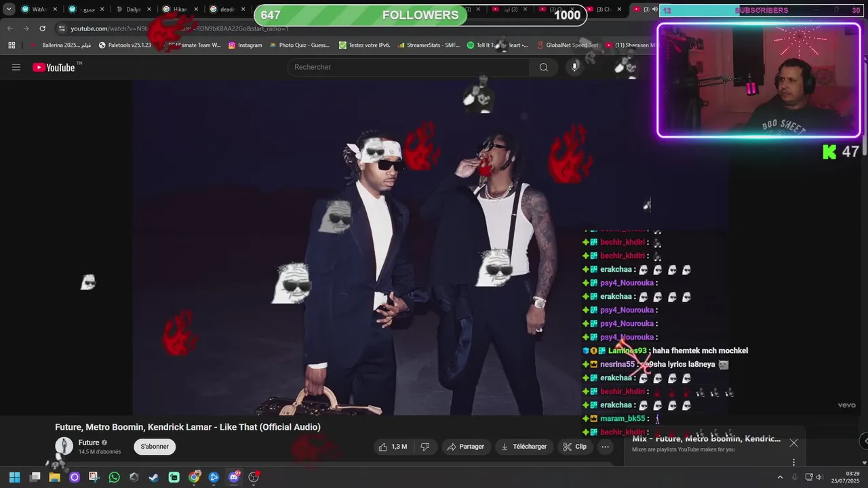Subscribe with the S'abonner button
This screenshot has height=488, width=868.
[155, 447]
